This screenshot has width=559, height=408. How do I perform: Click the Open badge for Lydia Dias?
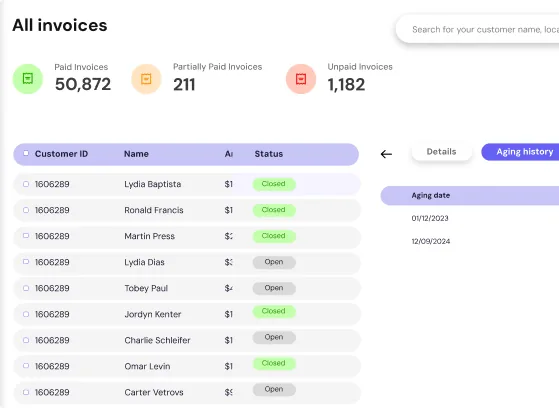point(274,262)
